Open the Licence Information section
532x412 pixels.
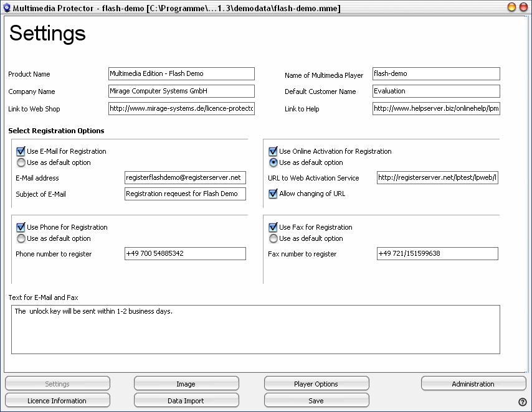57,400
